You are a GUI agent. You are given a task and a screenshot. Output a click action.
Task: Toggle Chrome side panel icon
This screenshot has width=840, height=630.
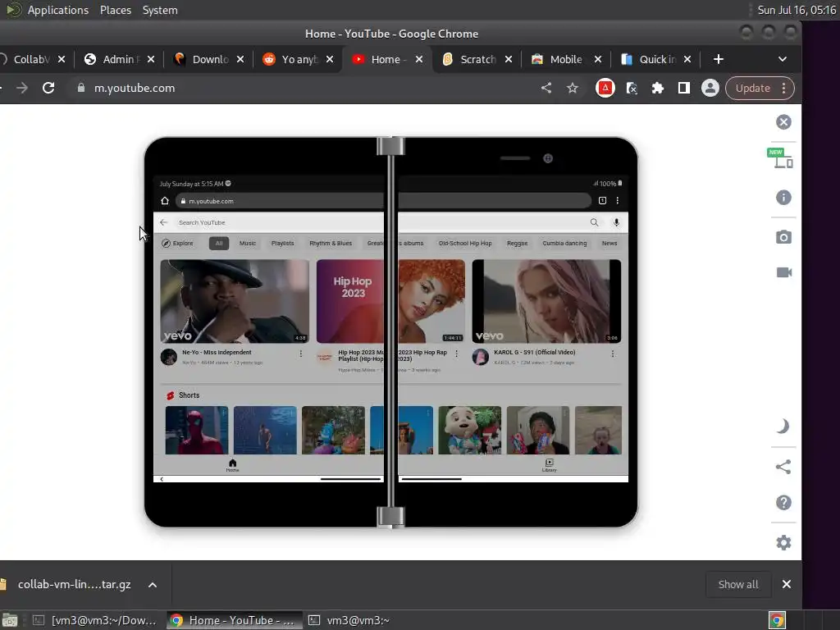pyautogui.click(x=683, y=88)
